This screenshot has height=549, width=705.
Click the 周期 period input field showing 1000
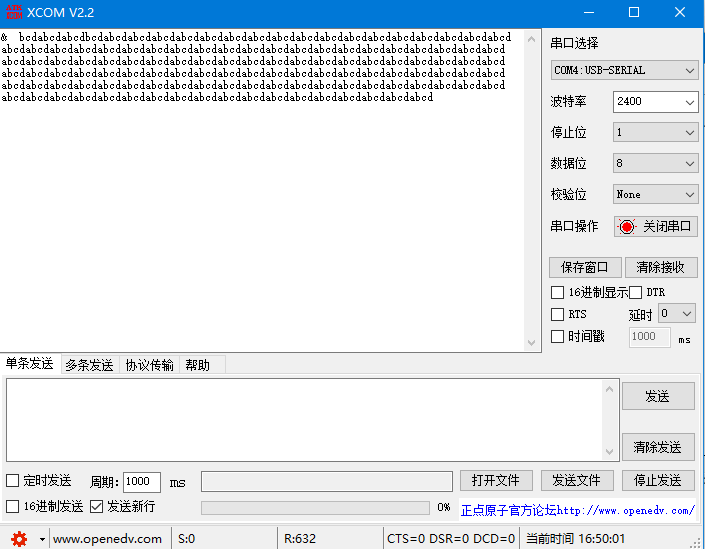(x=142, y=482)
